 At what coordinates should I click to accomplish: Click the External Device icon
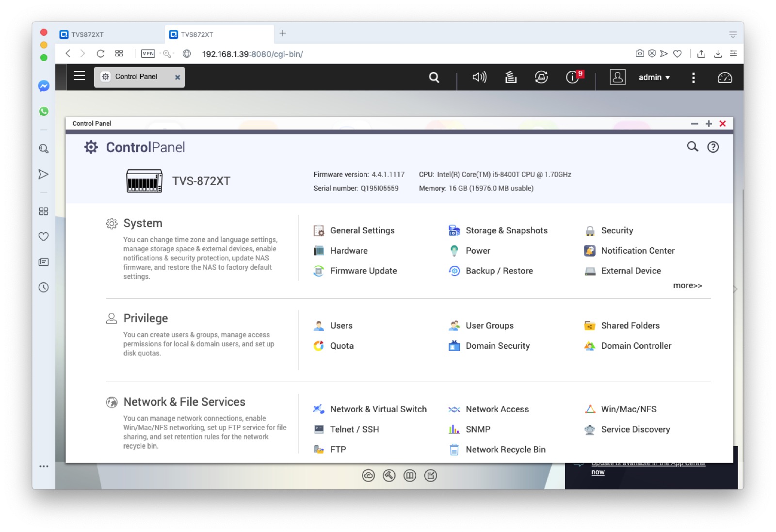tap(590, 271)
